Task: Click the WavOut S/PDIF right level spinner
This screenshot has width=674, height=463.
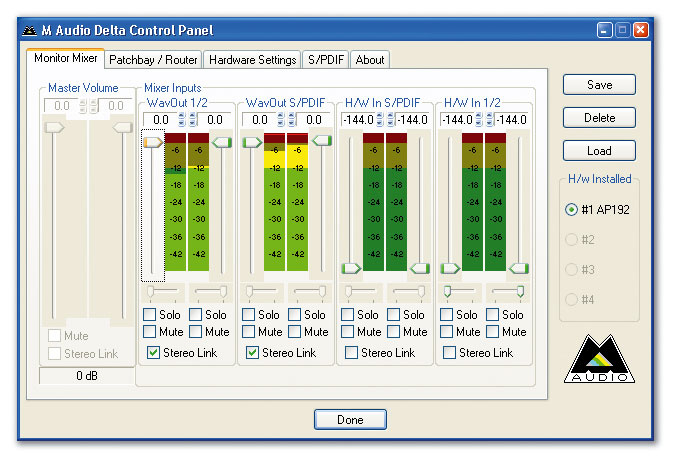Action: (x=292, y=120)
